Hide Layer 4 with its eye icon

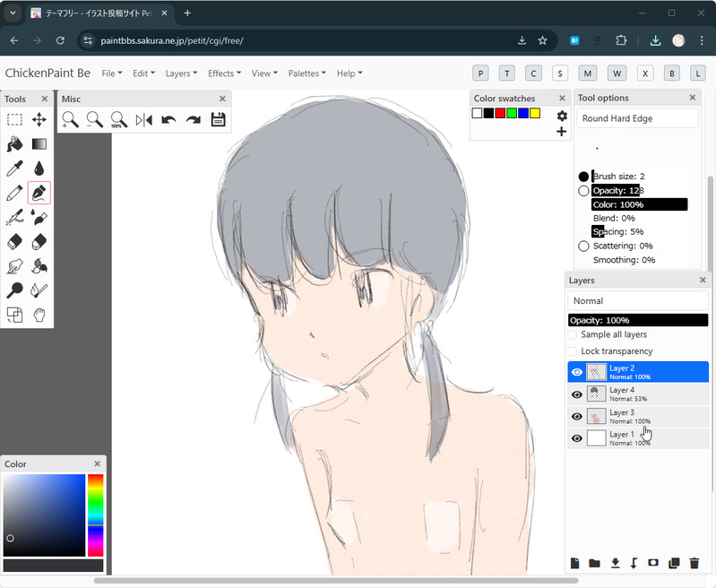click(577, 394)
